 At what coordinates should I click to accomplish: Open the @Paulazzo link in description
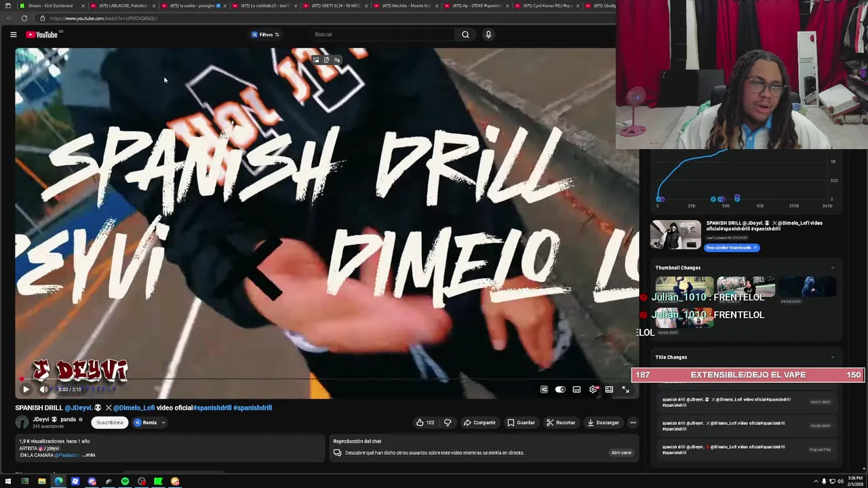coord(66,455)
